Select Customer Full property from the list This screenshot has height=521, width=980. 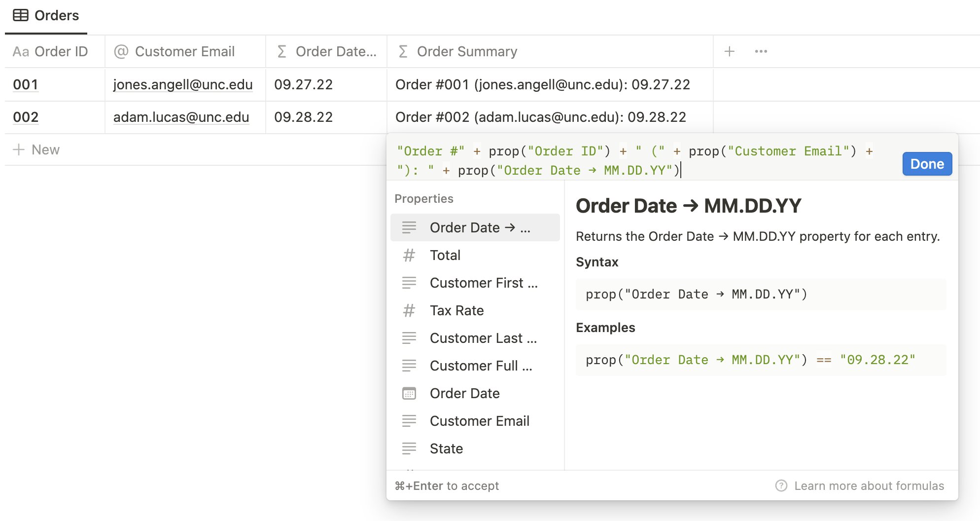[481, 366]
